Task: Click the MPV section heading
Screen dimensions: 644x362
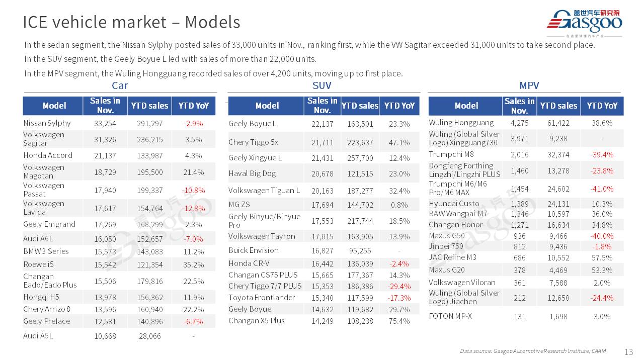Action: point(529,85)
